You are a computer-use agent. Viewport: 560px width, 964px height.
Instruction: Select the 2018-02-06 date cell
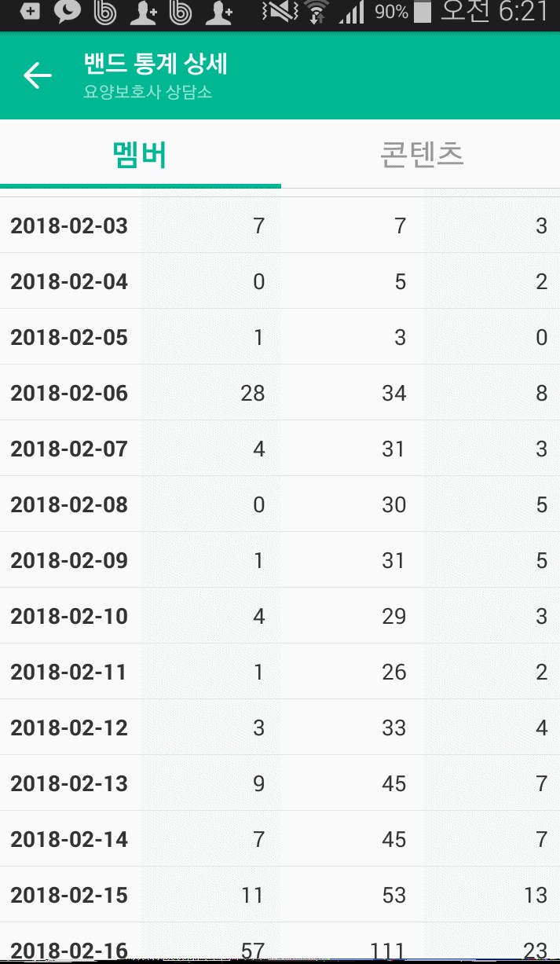point(69,394)
